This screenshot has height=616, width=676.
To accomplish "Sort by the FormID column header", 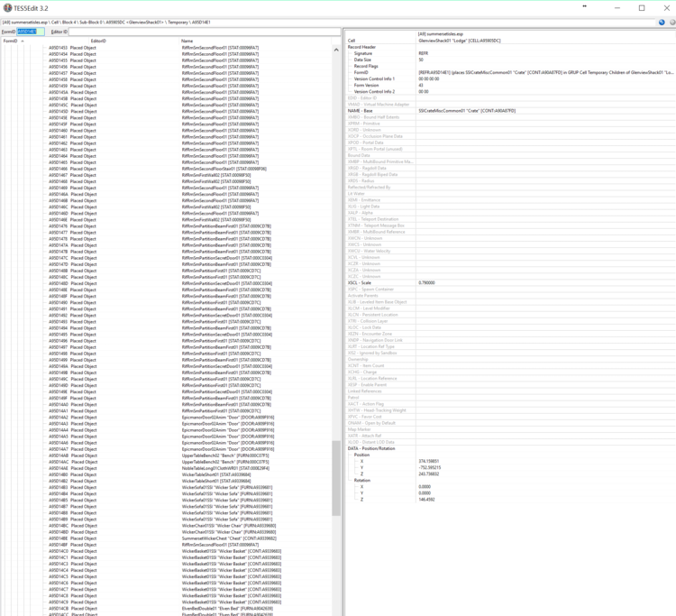I will [10, 41].
